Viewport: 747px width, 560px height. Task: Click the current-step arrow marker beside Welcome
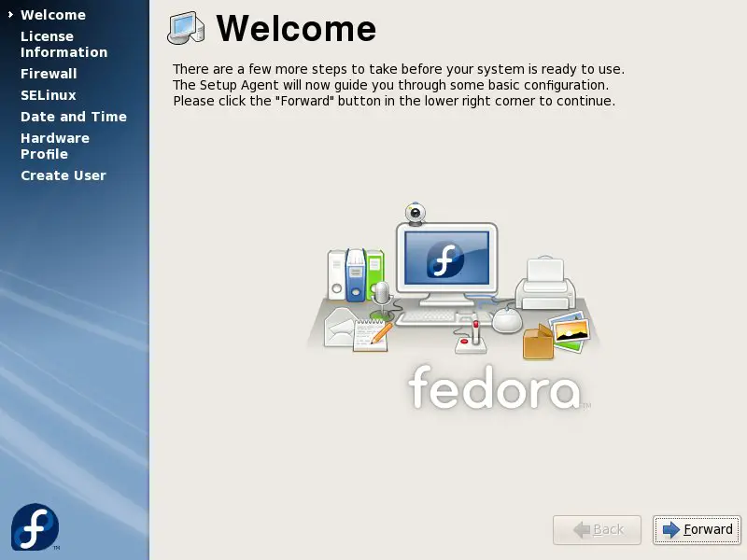[10, 15]
